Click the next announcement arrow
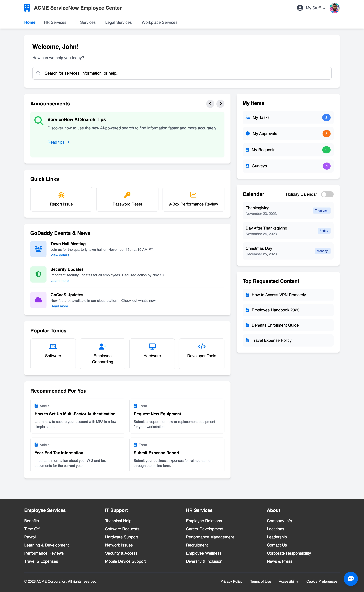This screenshot has height=592, width=364. pyautogui.click(x=220, y=104)
